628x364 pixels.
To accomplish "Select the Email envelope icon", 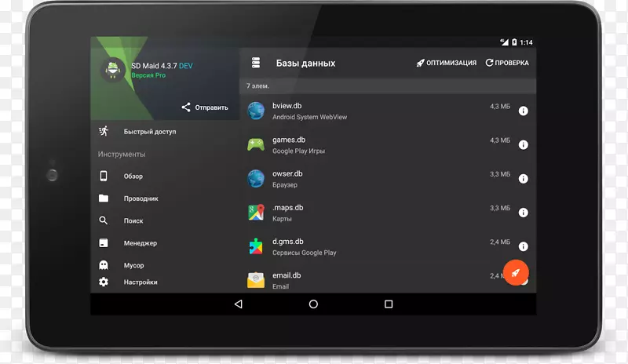I will coord(256,280).
